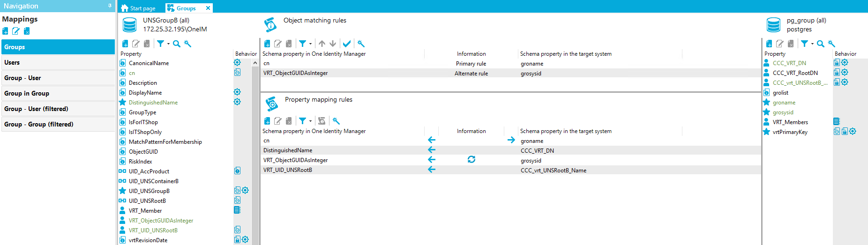Move object matching rule down

[x=333, y=44]
